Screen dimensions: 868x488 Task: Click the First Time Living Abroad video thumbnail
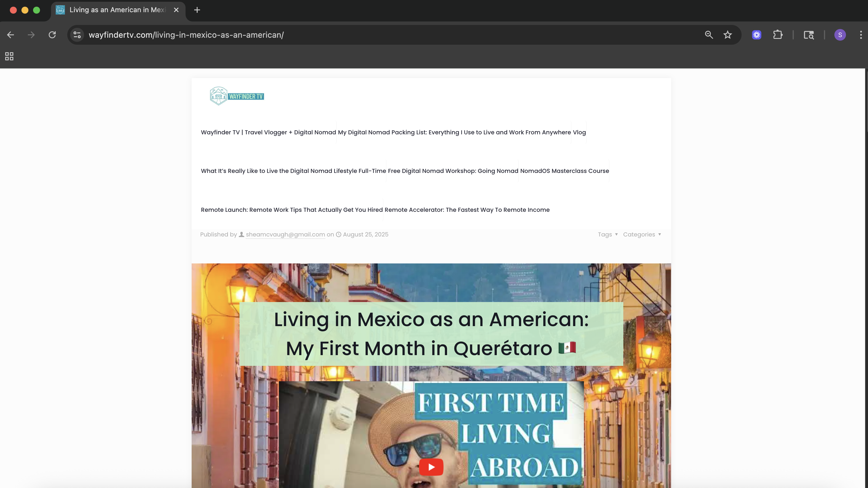431,435
